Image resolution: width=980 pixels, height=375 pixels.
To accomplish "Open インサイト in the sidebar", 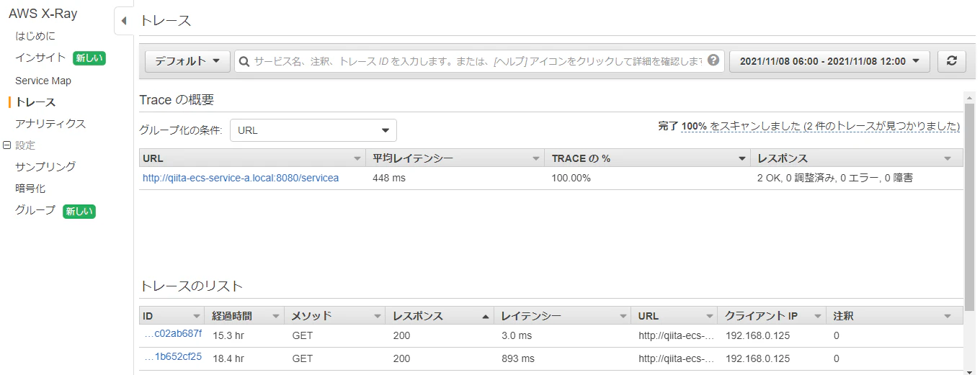I will 40,58.
